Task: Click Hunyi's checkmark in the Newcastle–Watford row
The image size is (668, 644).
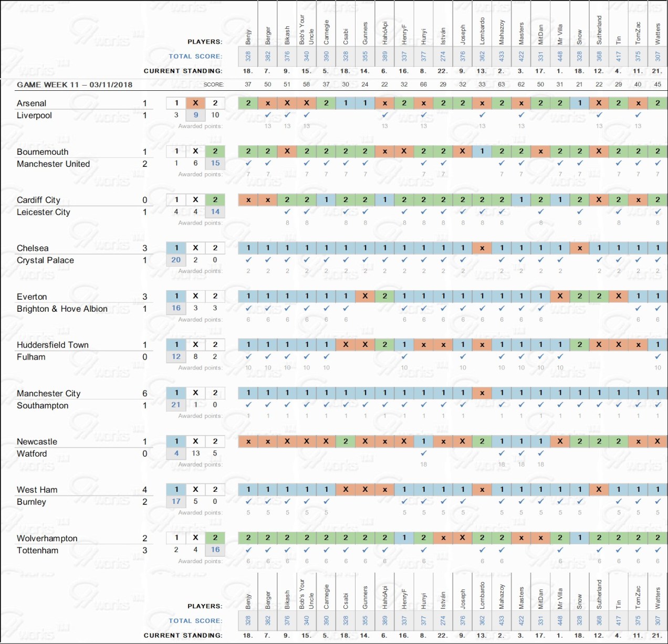Action: pos(424,453)
